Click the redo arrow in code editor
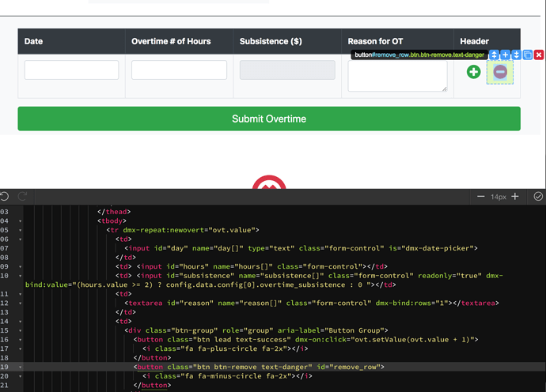 tap(23, 197)
